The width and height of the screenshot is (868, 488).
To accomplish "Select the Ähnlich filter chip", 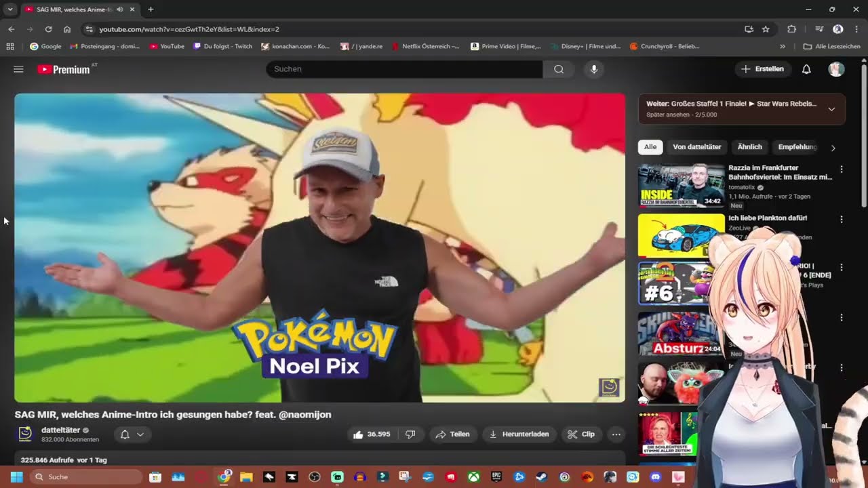I will (x=750, y=147).
